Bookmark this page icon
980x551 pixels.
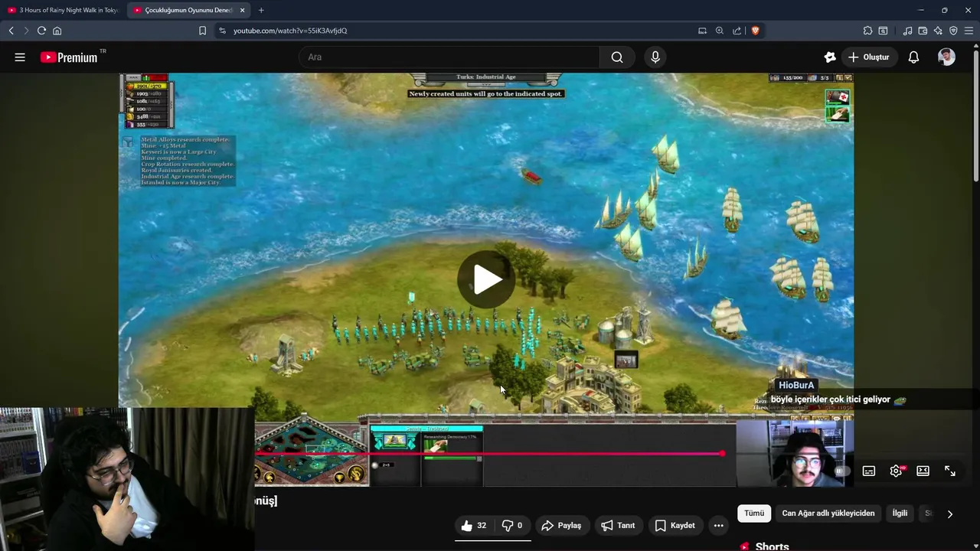[x=202, y=31]
